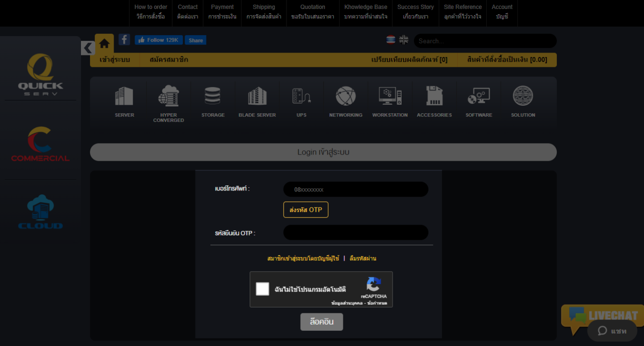Screen dimensions: 644x346
Task: Open the Knowledge Base menu item
Action: (x=366, y=12)
